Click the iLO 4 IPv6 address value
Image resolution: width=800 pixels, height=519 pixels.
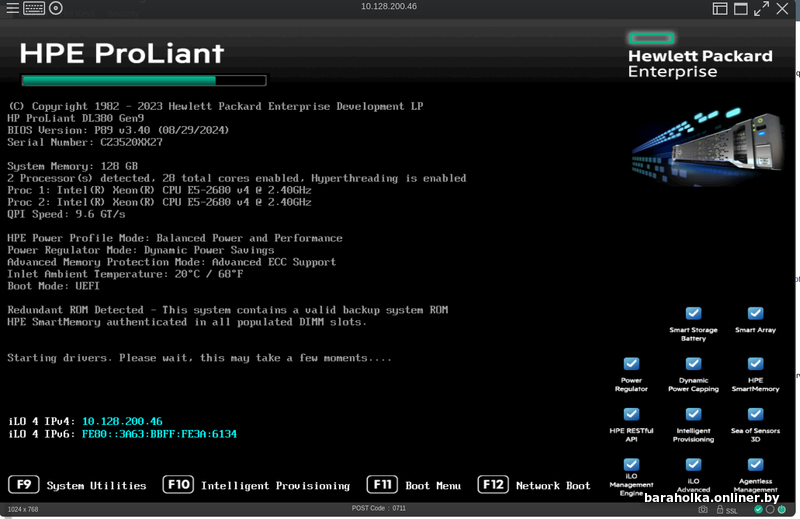tap(159, 434)
